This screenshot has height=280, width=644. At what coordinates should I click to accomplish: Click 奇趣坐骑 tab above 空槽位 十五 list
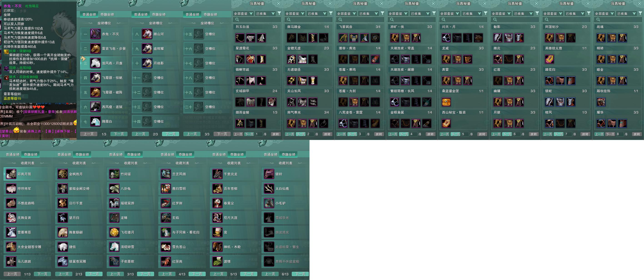tap(210, 15)
